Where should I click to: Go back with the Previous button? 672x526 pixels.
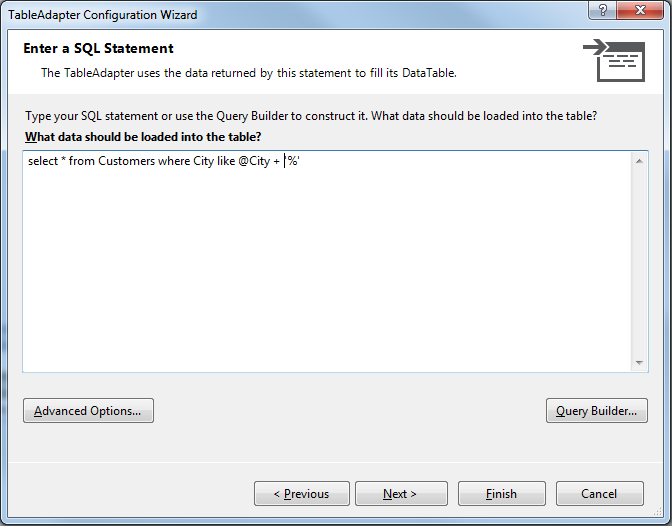pyautogui.click(x=302, y=493)
